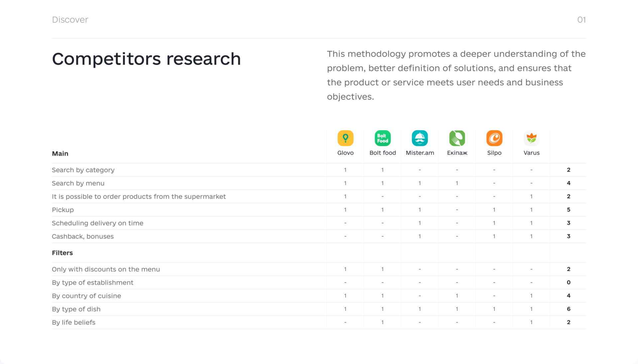Click the Pickup total value 5
Screen dimensions: 638x364
pyautogui.click(x=569, y=210)
